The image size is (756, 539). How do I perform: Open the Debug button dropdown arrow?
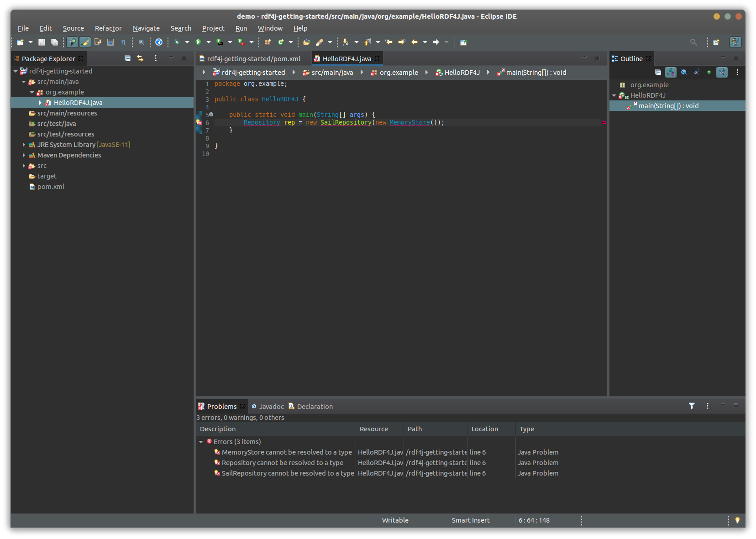pos(187,42)
